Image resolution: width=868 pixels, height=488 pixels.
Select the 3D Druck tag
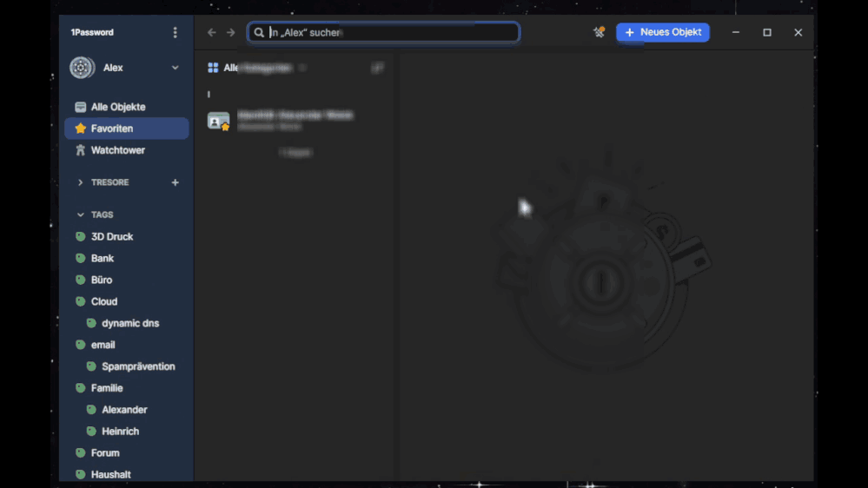pos(111,236)
